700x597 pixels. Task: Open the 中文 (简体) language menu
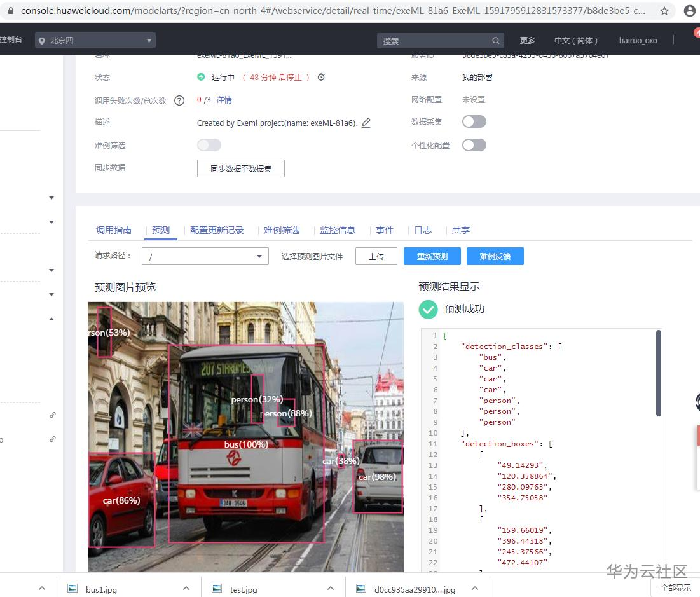point(576,41)
